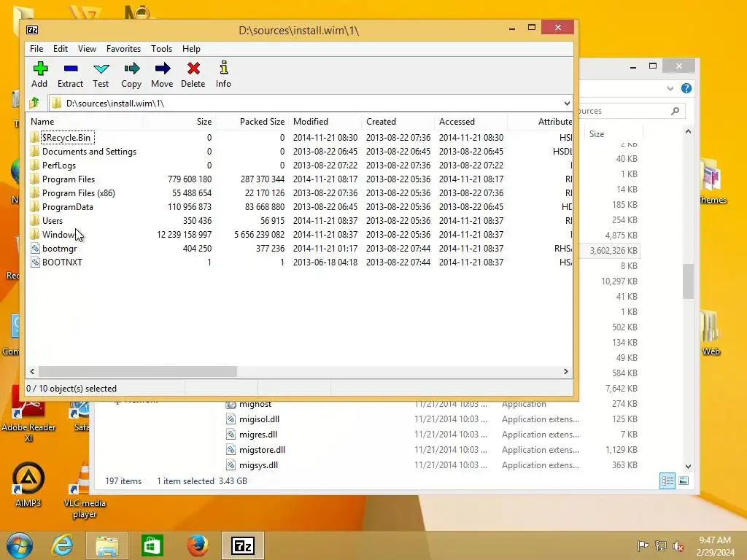
Task: Sort by the Accessed column header
Action: (x=471, y=122)
